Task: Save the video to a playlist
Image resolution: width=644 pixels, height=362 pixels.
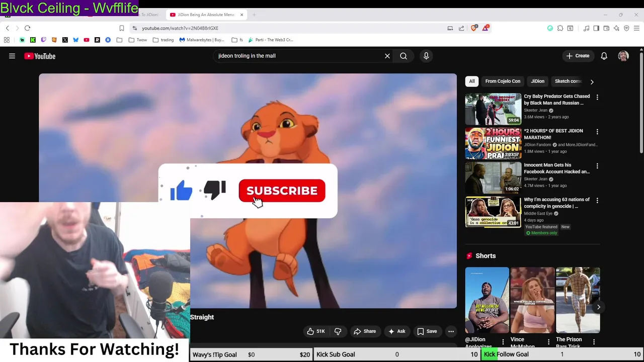Action: [427, 331]
